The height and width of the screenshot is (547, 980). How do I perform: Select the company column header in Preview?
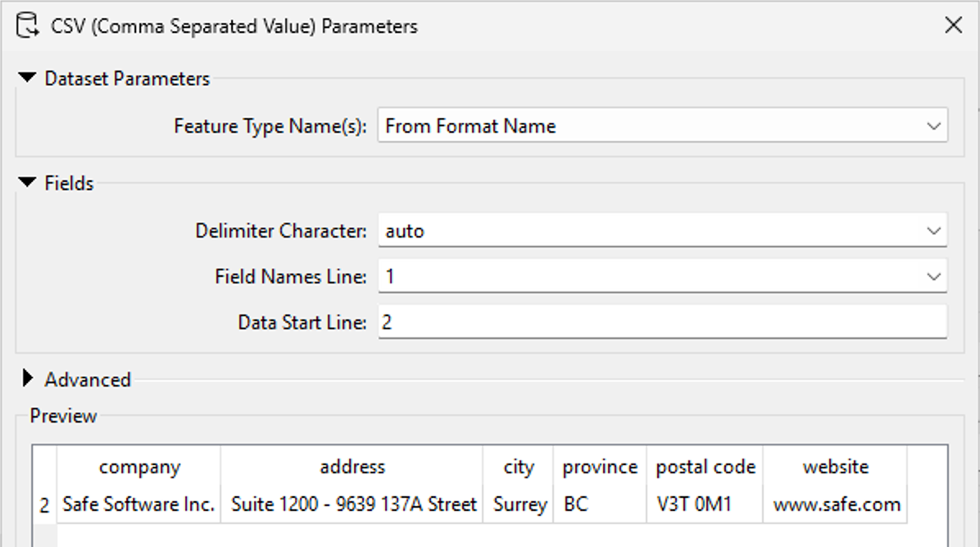coord(138,467)
